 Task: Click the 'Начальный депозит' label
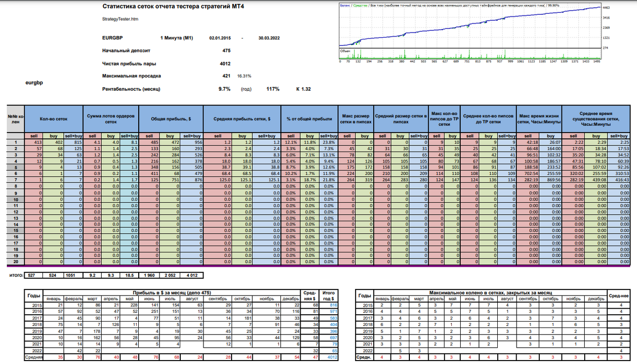pos(126,50)
